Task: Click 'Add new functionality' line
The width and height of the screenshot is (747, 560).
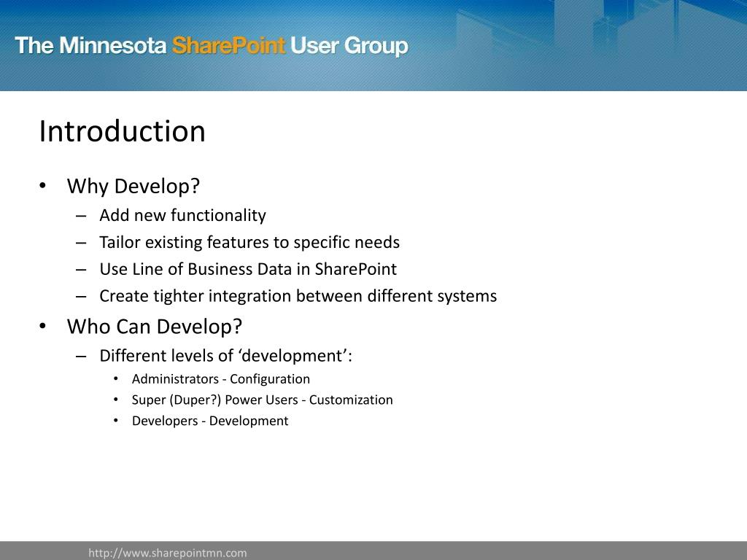Action: tap(182, 215)
